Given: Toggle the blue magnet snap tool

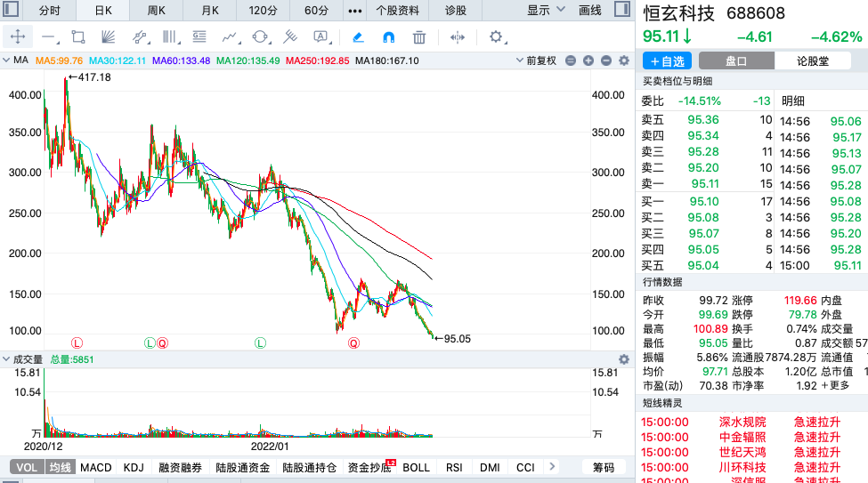Looking at the screenshot, I should pos(389,37).
